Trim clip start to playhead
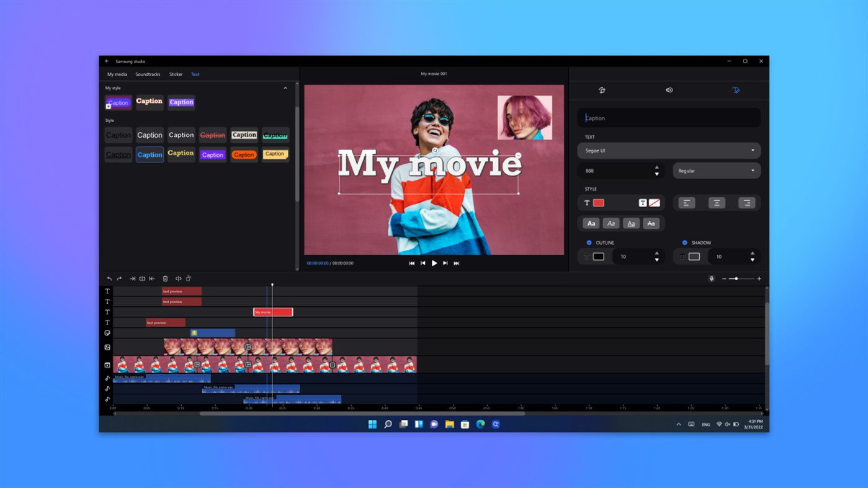Image resolution: width=868 pixels, height=488 pixels. click(x=132, y=279)
